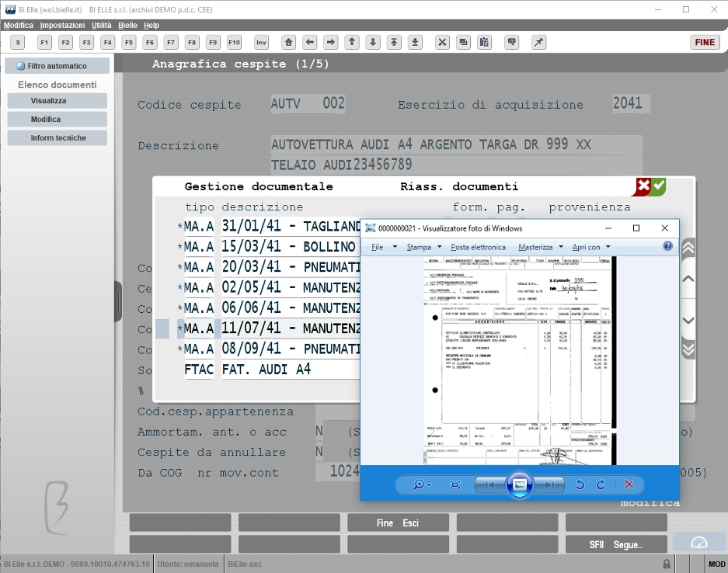This screenshot has width=728, height=573.
Task: Open the Bielle menu
Action: 127,25
